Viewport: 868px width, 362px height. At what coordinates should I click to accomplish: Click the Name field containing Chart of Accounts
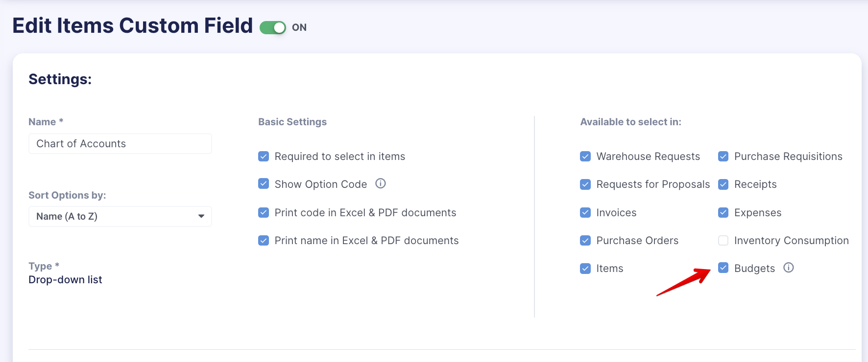point(120,143)
